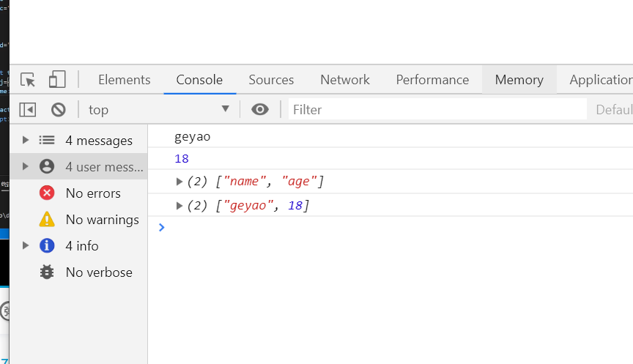Filter by No errors red icon

pyautogui.click(x=47, y=193)
